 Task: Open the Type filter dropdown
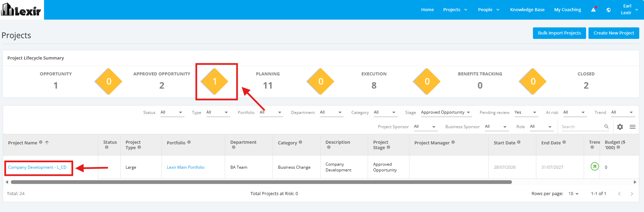pos(218,112)
